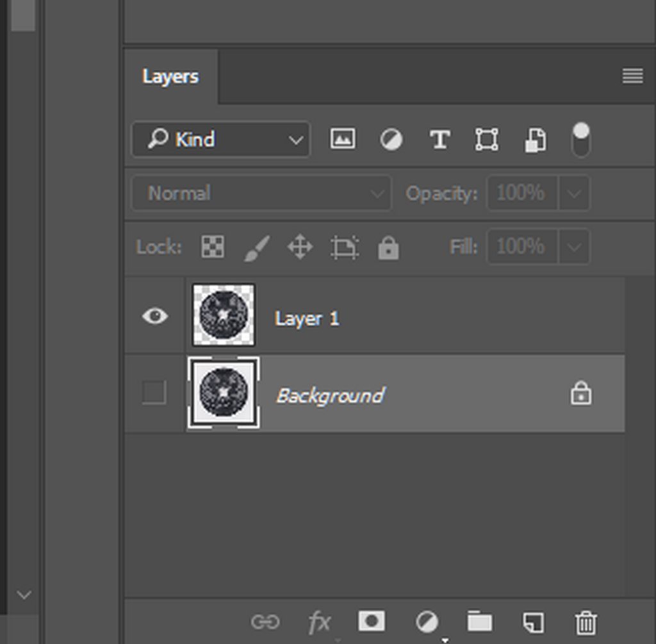Image resolution: width=656 pixels, height=644 pixels.
Task: Click the Background layer lock icon
Action: pyautogui.click(x=580, y=393)
